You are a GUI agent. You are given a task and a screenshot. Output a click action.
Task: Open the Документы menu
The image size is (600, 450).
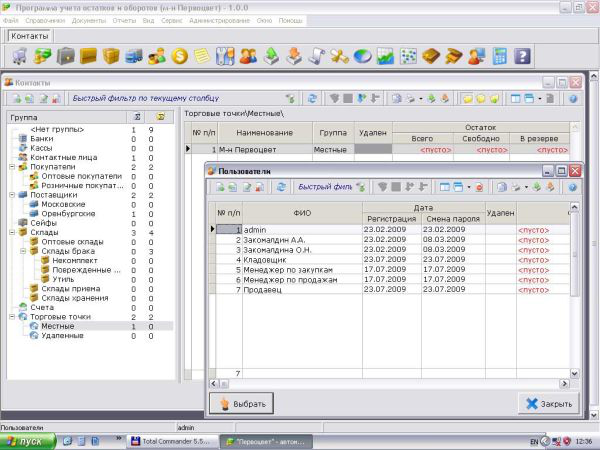(x=89, y=21)
